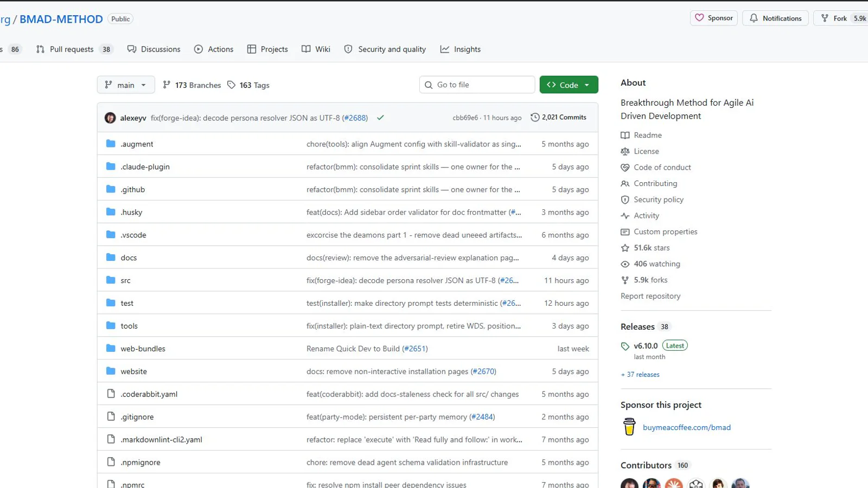868x488 pixels.
Task: Open the main branch dropdown
Action: pos(126,85)
